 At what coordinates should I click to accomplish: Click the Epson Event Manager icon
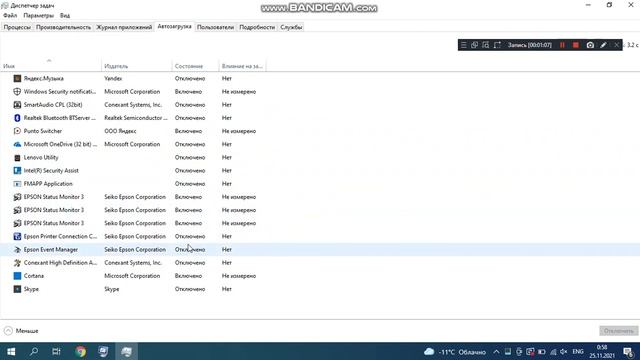pyautogui.click(x=17, y=249)
